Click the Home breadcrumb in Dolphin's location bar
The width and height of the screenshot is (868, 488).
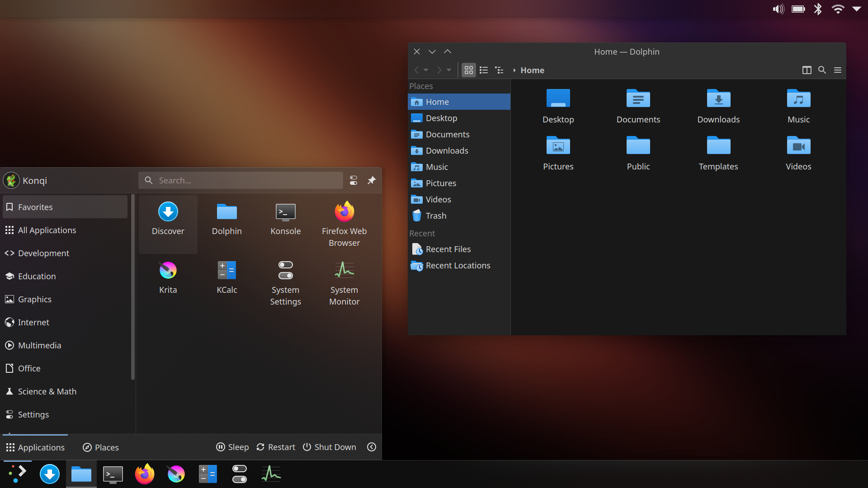(532, 70)
